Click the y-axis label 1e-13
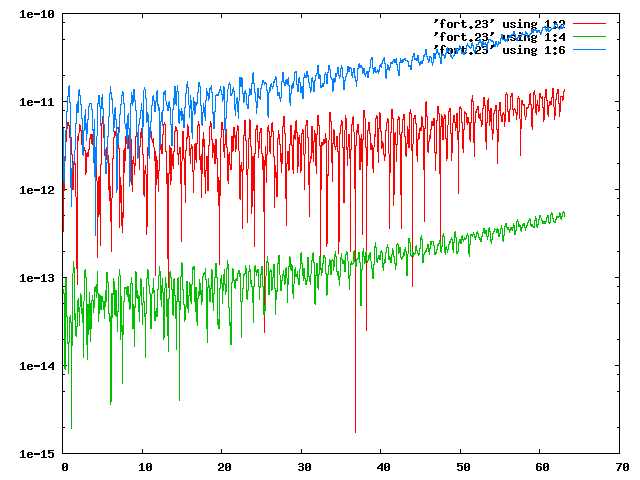 (x=37, y=278)
